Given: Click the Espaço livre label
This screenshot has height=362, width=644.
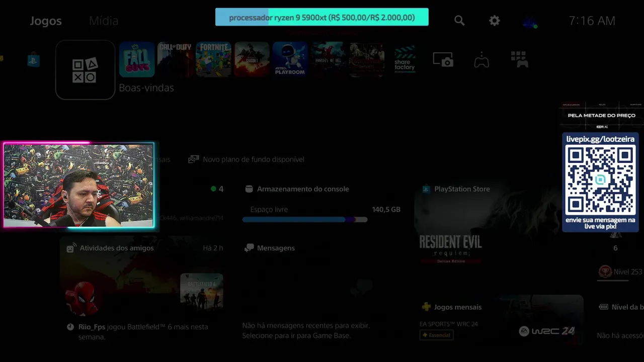Looking at the screenshot, I should click(x=269, y=209).
